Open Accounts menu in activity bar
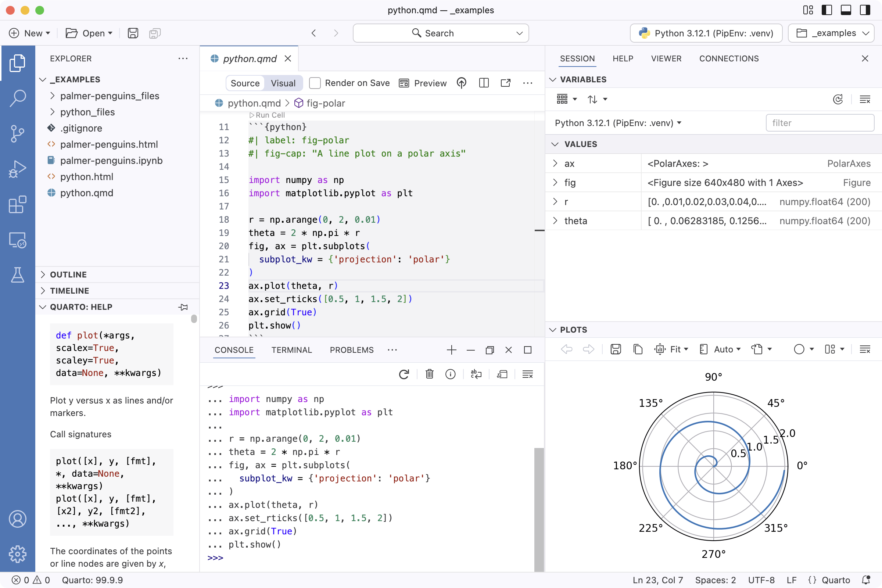The height and width of the screenshot is (588, 882). [17, 519]
